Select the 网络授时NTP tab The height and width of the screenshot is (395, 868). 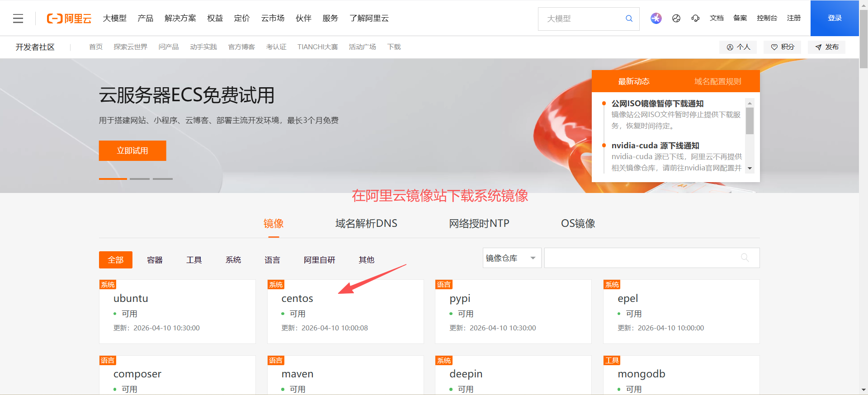(479, 223)
